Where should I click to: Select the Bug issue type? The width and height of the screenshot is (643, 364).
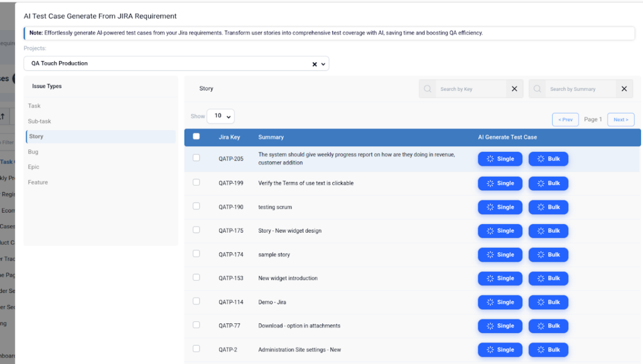click(x=35, y=151)
